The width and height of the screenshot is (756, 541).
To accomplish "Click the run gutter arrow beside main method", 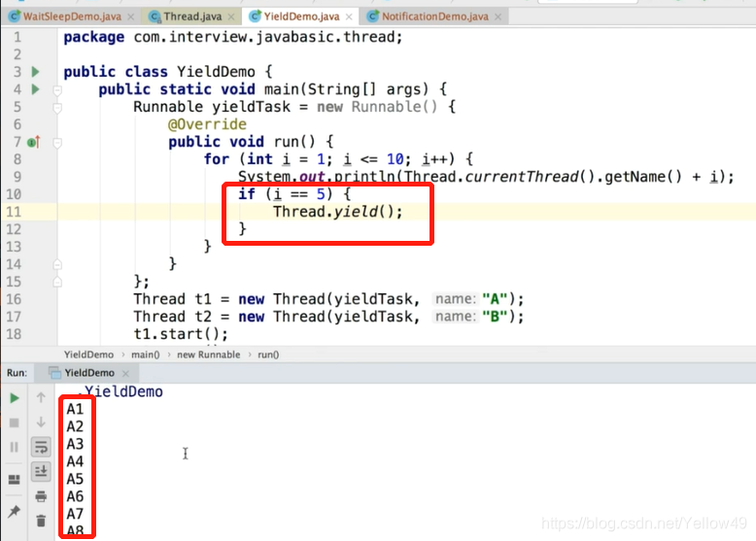I will (x=35, y=89).
